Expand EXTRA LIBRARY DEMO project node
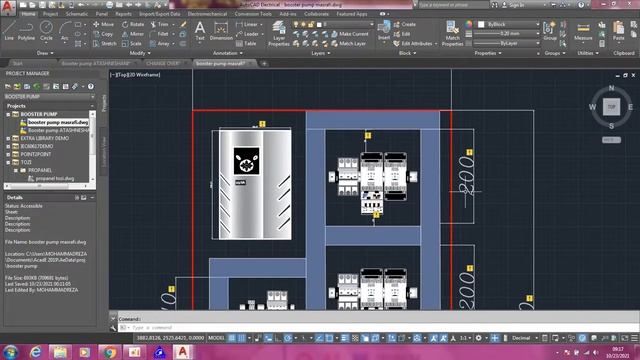640x360 pixels. click(8, 138)
